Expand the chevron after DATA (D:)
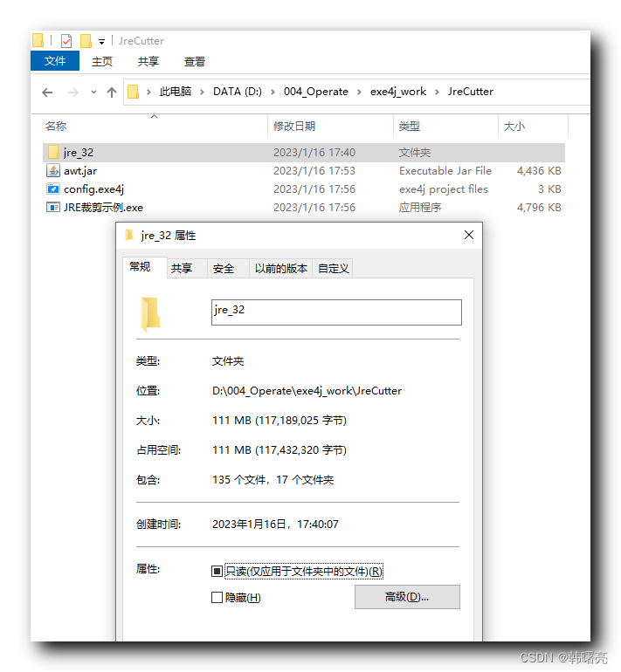Image resolution: width=621 pixels, height=672 pixels. [x=273, y=92]
